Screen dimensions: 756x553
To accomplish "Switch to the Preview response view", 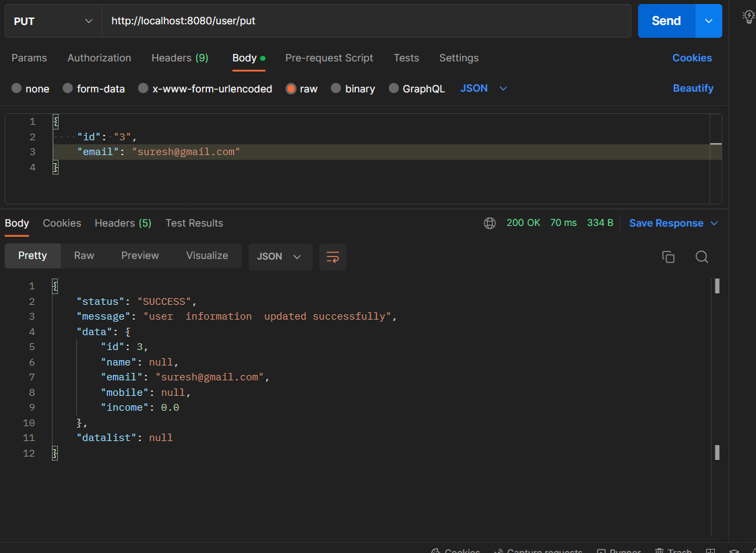I will point(140,256).
